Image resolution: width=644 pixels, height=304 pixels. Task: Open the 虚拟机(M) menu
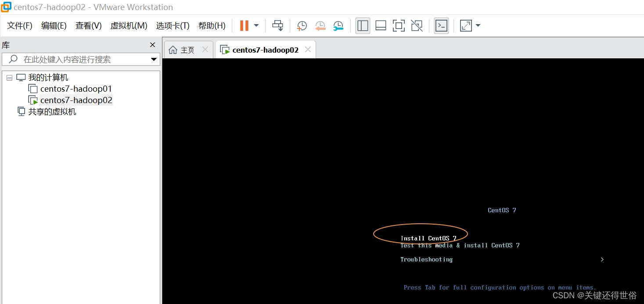(x=129, y=26)
